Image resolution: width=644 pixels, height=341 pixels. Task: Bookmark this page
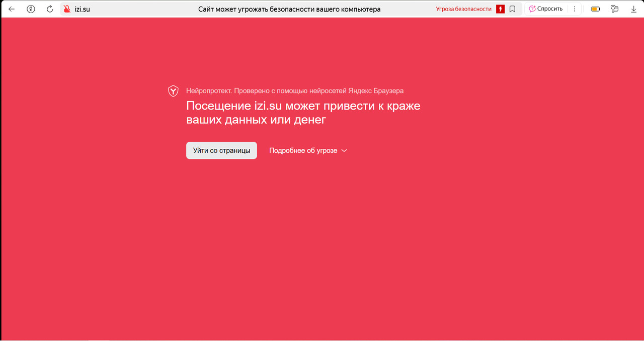pos(512,9)
